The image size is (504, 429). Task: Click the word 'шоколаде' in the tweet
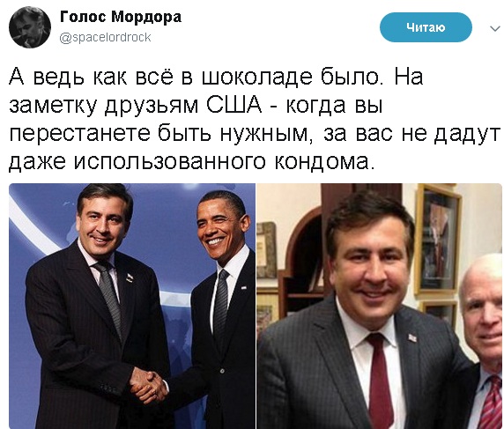[x=256, y=78]
